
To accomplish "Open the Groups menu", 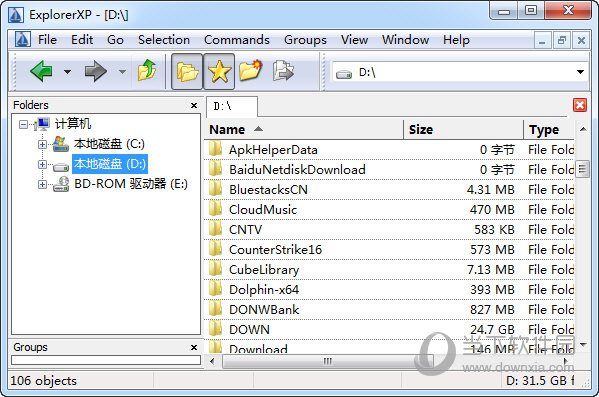I will (305, 40).
